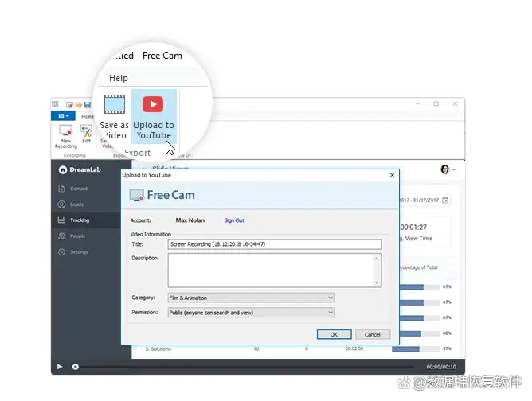
Task: Click the playback seek bar handle
Action: 76,367
